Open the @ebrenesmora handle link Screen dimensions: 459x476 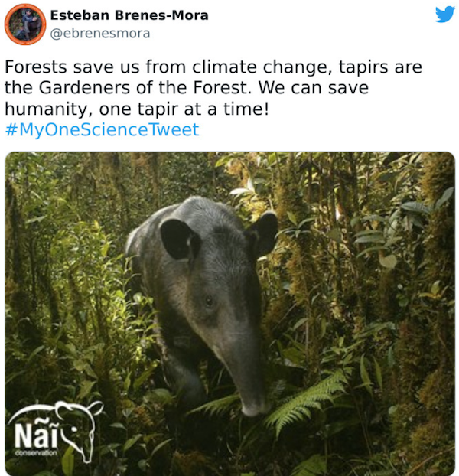pos(100,34)
